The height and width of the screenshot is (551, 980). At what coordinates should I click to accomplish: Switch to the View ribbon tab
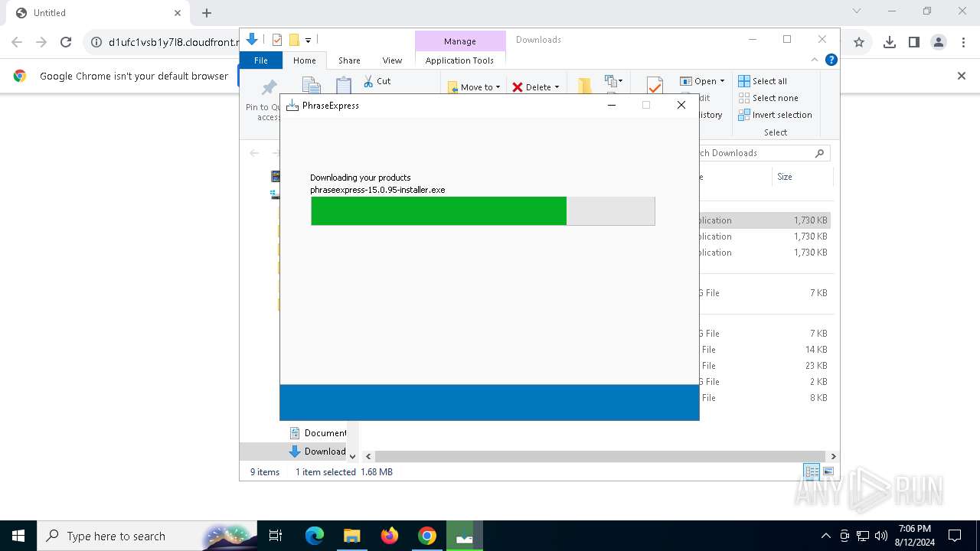(392, 60)
